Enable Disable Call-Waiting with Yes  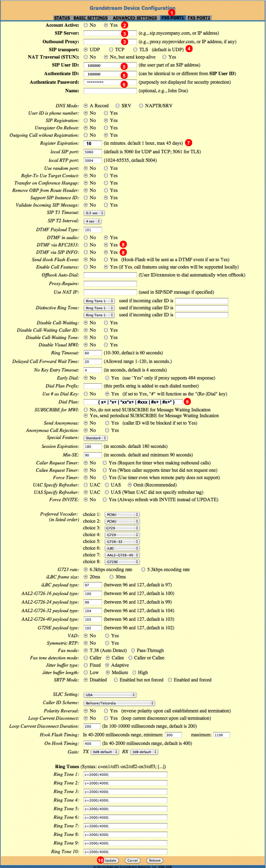pyautogui.click(x=106, y=323)
